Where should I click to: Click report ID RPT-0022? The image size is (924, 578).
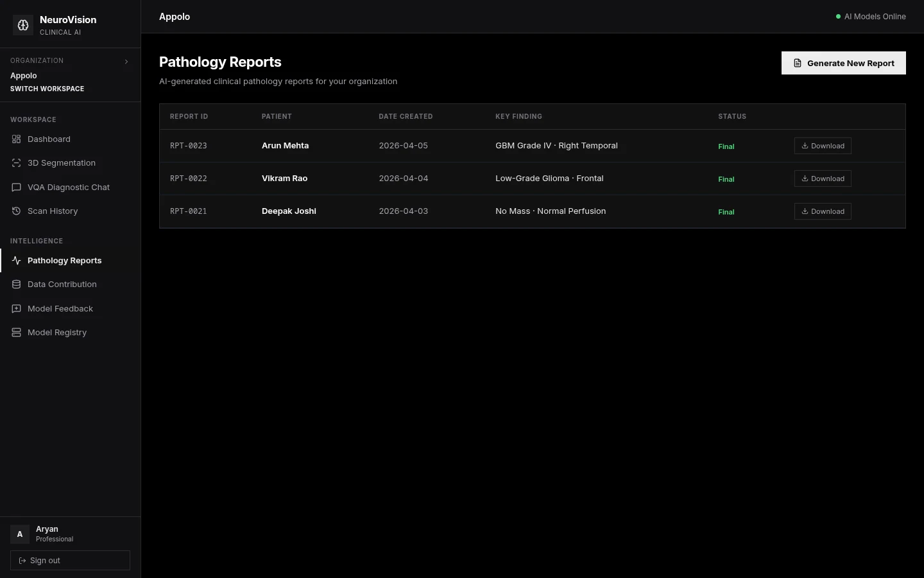189,179
